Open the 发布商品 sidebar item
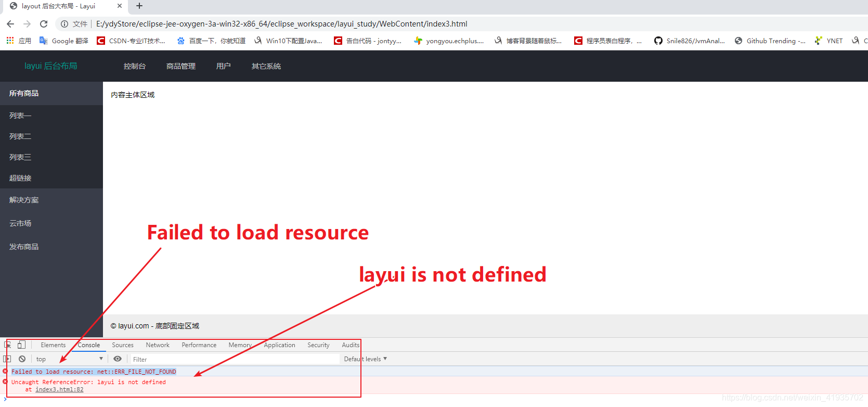 [51, 247]
